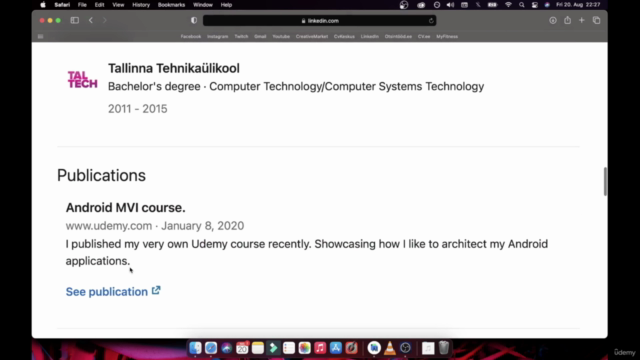This screenshot has width=640, height=360.
Task: Open Gmail bookmark
Action: [260, 36]
